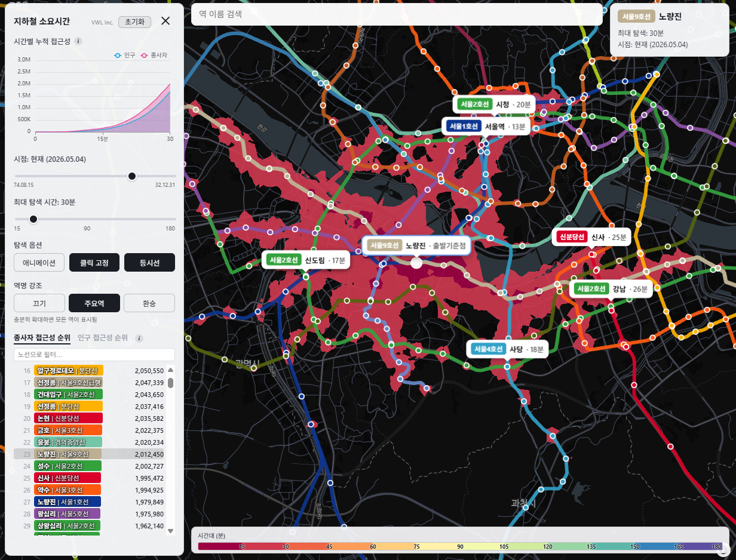Screen dimensions: 736x560
Task: Switch to 종사자 접근성 순위 tab
Action: pos(42,338)
